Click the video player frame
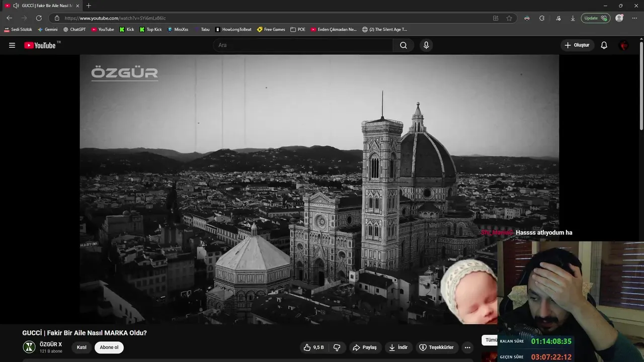The width and height of the screenshot is (644, 362). click(319, 189)
